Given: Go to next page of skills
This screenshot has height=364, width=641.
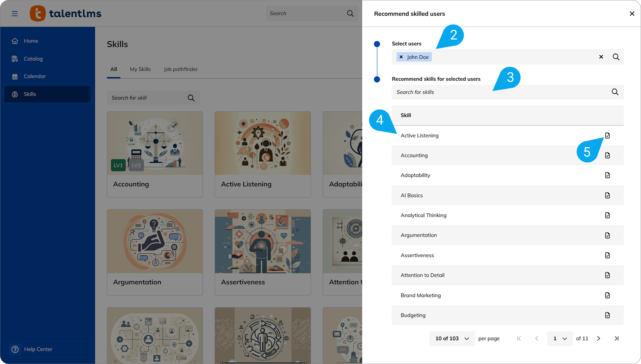Looking at the screenshot, I should point(598,338).
